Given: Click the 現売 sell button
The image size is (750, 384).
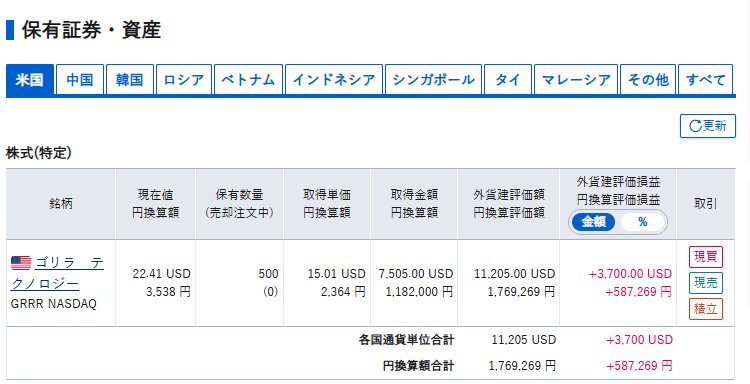Looking at the screenshot, I should 706,283.
